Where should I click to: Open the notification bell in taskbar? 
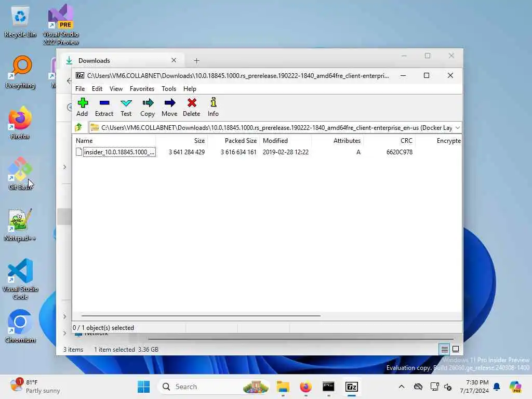pos(497,387)
